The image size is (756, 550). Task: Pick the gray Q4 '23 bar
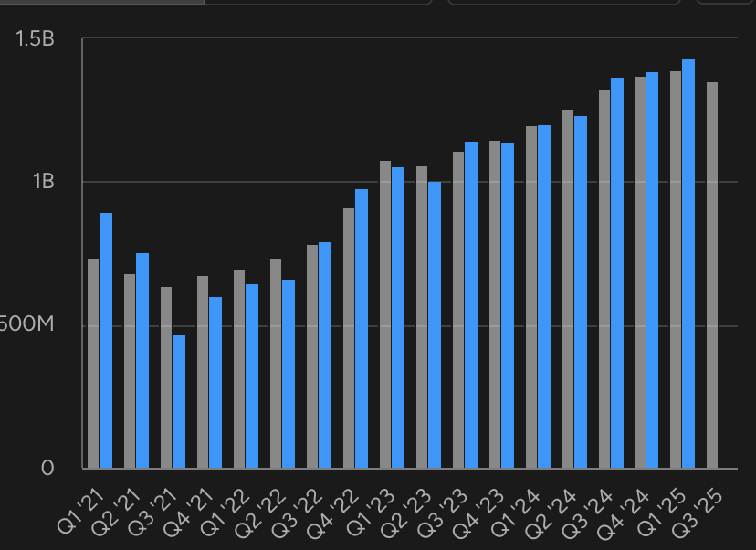pos(495,304)
